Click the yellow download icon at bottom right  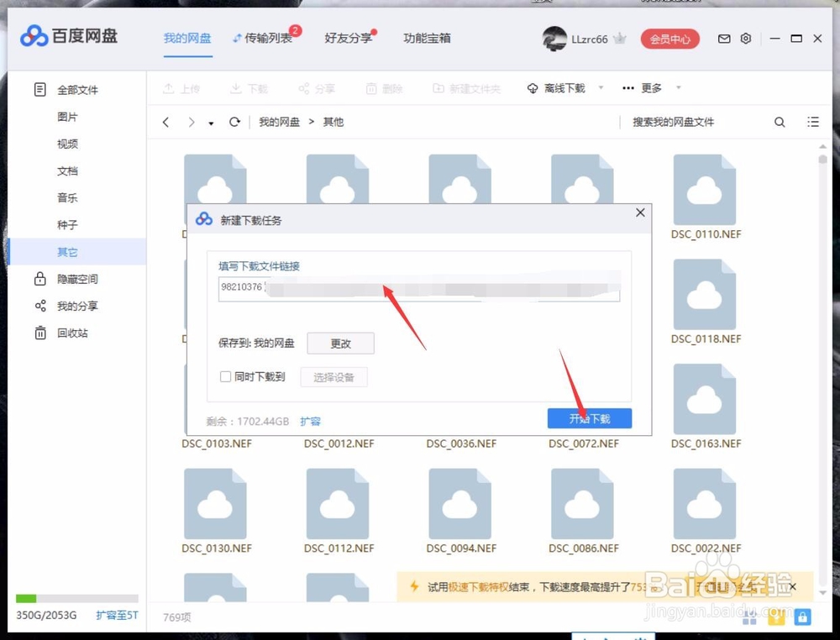(x=776, y=617)
